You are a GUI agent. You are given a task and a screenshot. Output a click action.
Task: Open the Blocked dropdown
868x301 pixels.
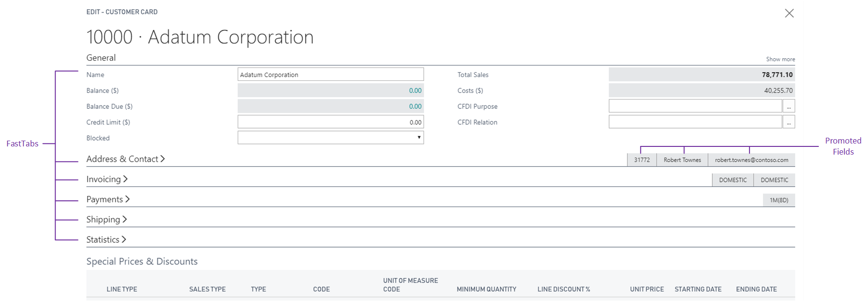click(331, 138)
